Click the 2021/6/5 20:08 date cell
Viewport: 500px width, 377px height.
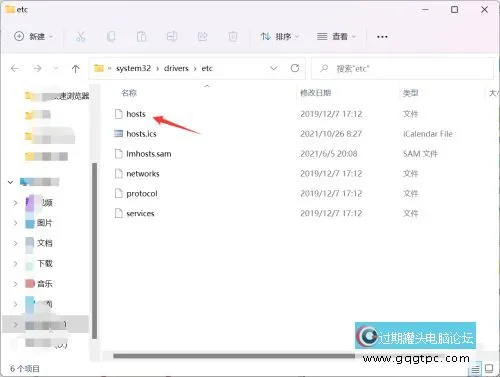click(329, 154)
